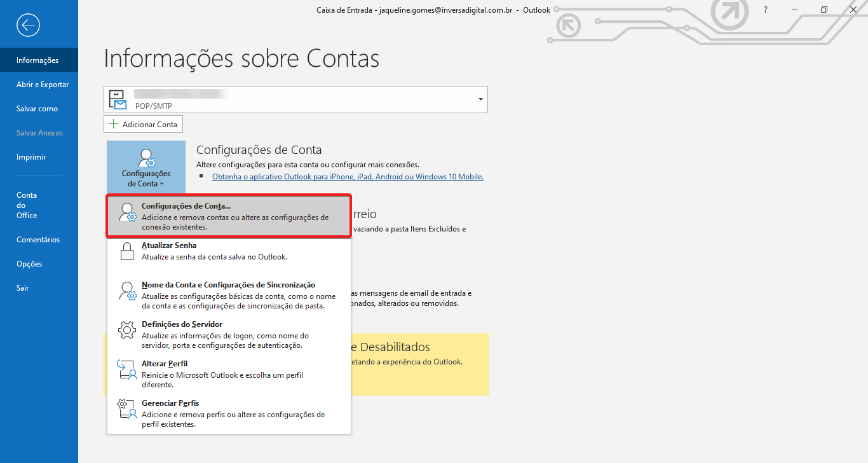The image size is (868, 463).
Task: Click the help question mark icon
Action: point(766,10)
